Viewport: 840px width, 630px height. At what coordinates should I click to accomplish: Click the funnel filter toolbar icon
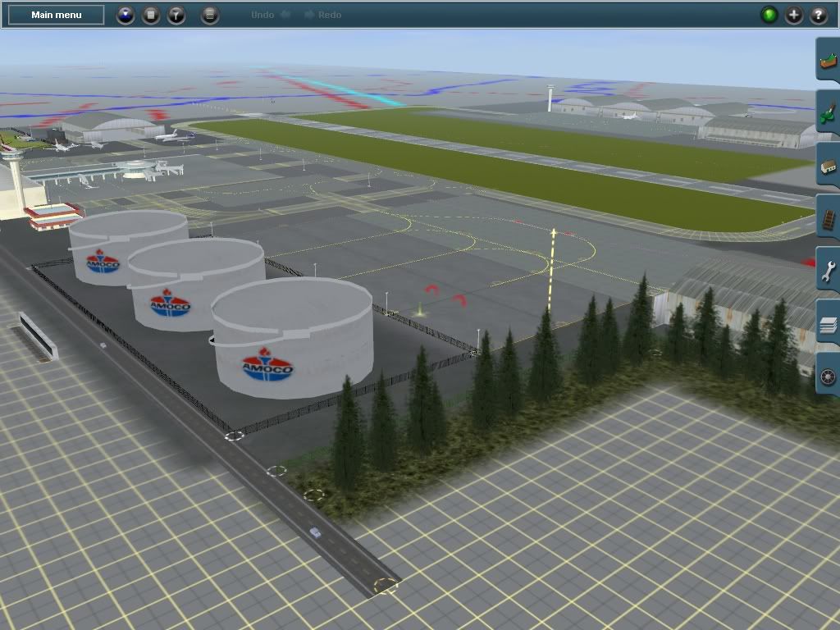176,15
